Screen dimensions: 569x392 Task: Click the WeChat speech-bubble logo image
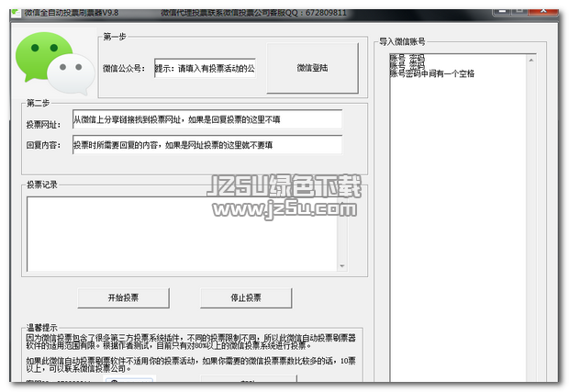coord(55,63)
